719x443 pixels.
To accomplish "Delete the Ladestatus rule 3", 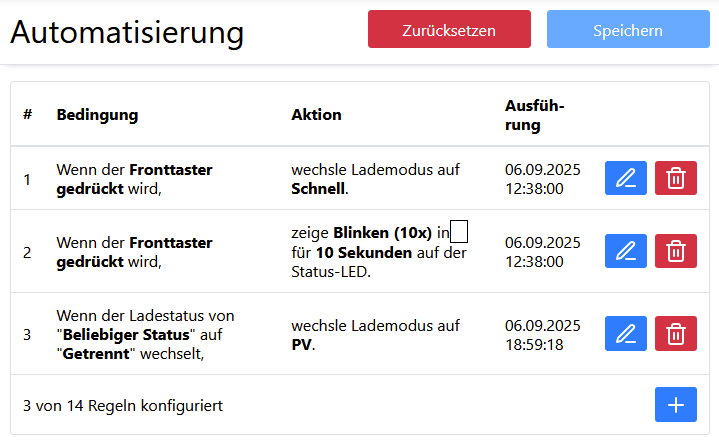I will click(x=676, y=333).
